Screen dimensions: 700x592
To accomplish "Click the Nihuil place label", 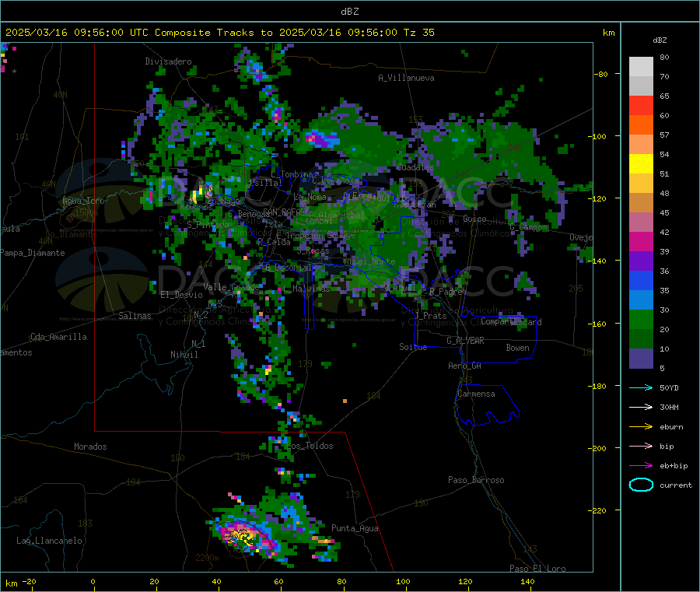I will click(x=184, y=355).
